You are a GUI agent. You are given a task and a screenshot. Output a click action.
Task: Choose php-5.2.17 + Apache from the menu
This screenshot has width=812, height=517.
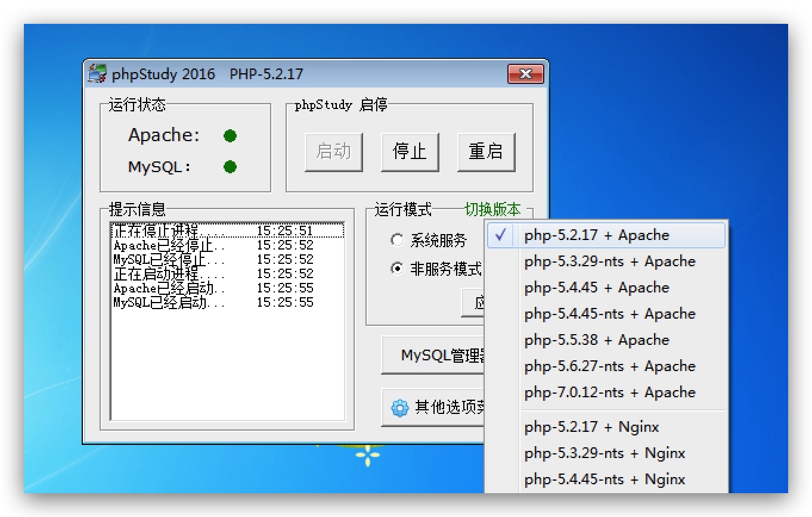[607, 235]
